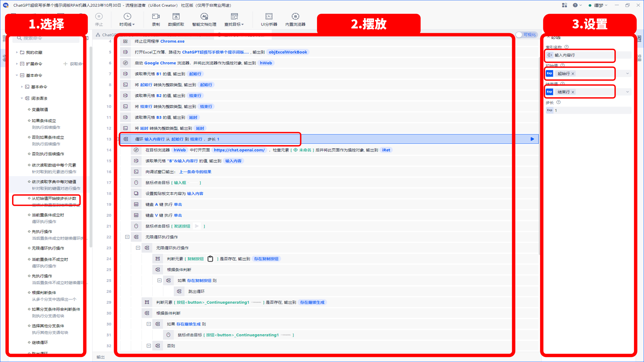This screenshot has height=362, width=644.
Task: Open the 时间线 dropdown
Action: click(127, 19)
